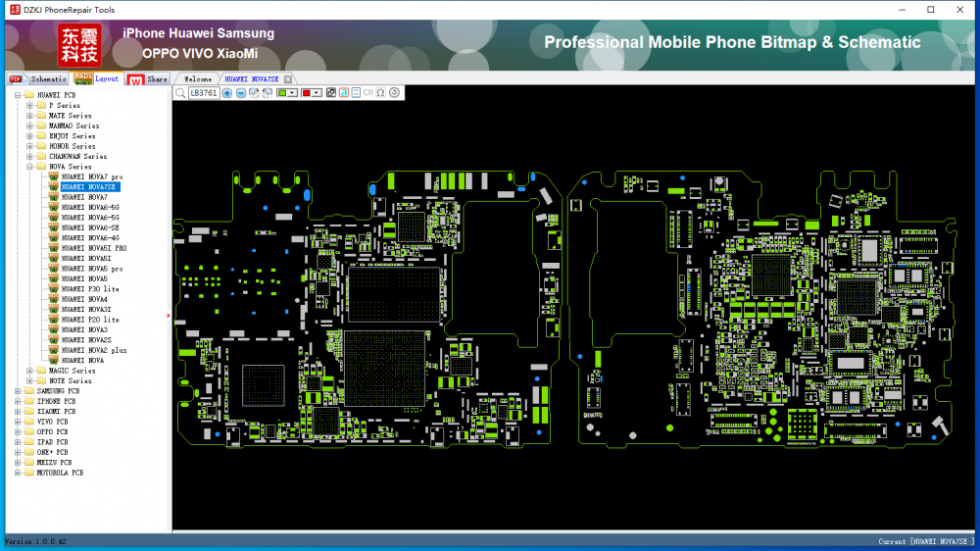
Task: Click the Omega symbol toolbar icon
Action: pos(381,93)
